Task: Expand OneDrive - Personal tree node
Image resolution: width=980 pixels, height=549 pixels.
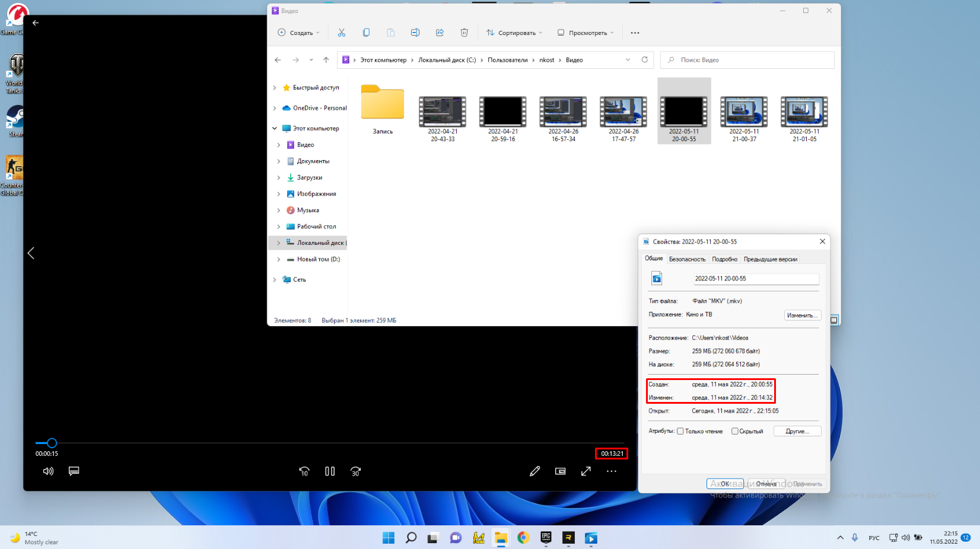Action: point(274,108)
